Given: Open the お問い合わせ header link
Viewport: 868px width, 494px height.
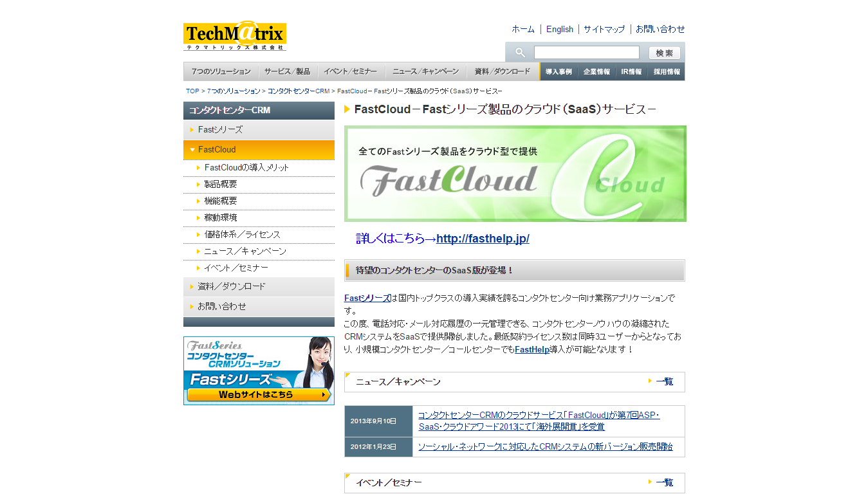Looking at the screenshot, I should (660, 29).
